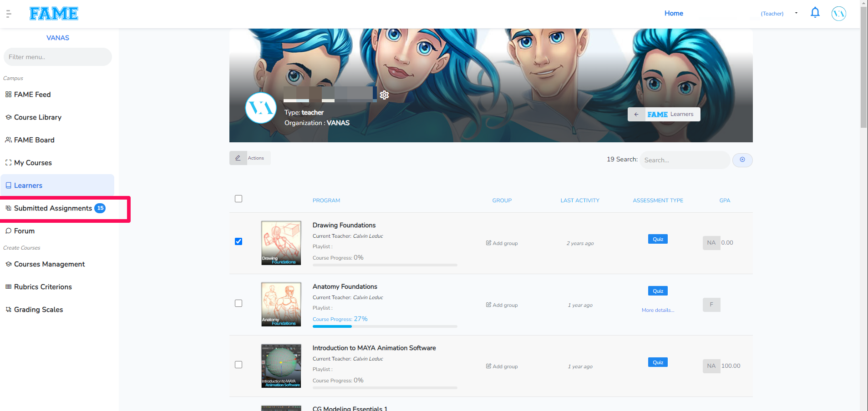Open Anatomy Foundations course title
868x411 pixels.
[345, 286]
